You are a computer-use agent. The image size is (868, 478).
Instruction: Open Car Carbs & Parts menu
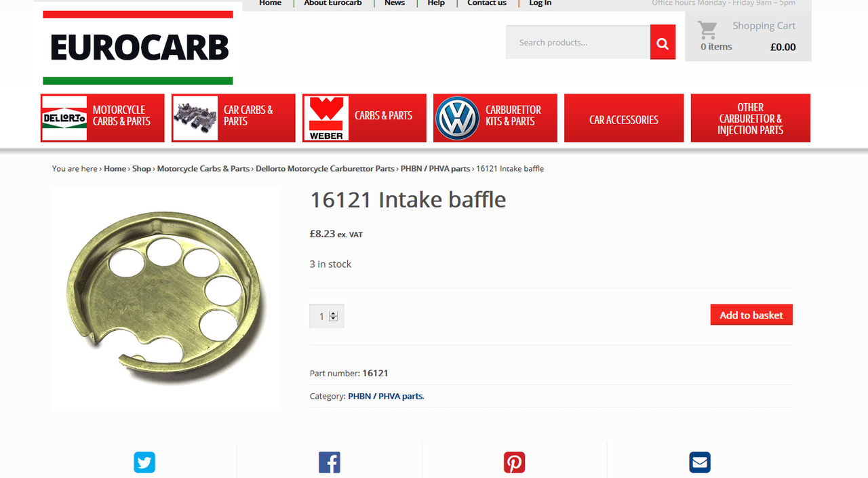tap(233, 118)
